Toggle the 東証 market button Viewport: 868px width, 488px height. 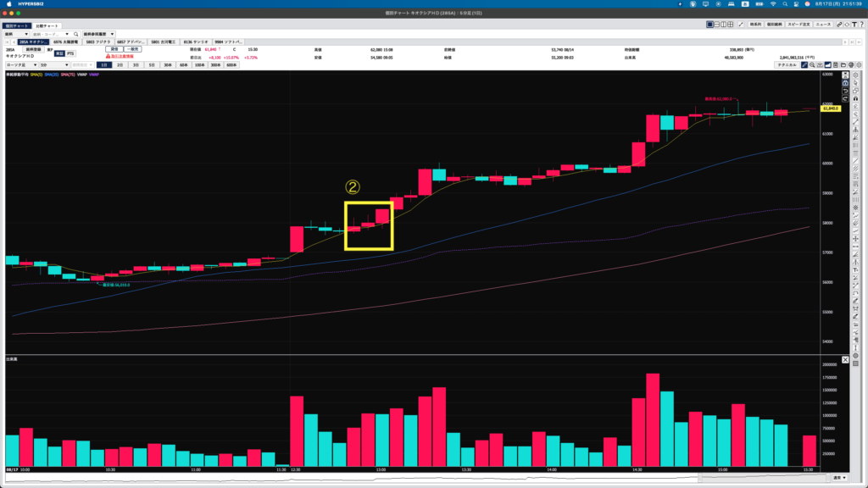(x=60, y=53)
